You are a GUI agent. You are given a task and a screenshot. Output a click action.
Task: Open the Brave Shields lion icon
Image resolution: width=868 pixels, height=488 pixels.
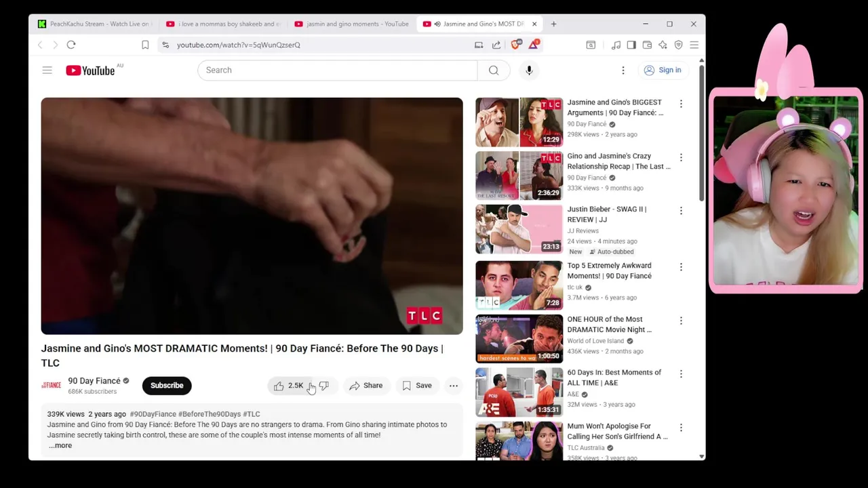(x=515, y=45)
